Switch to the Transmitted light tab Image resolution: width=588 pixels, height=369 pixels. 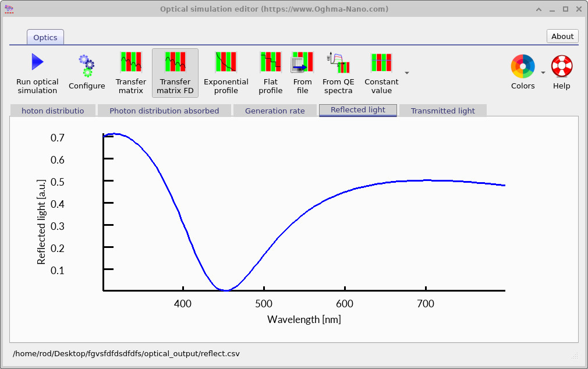[x=443, y=111]
